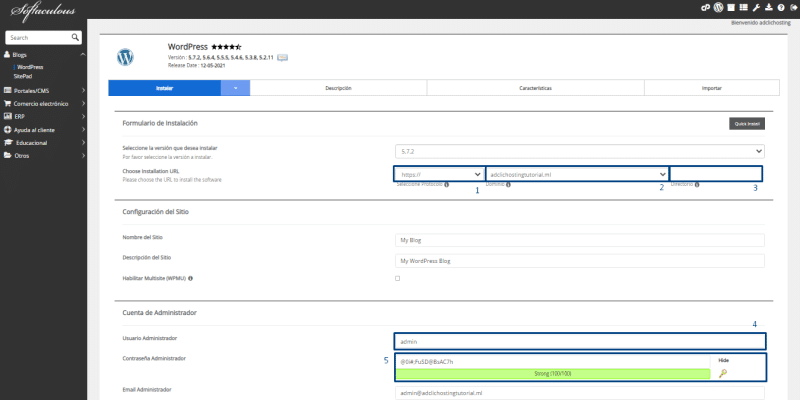Image resolution: width=800 pixels, height=400 pixels.
Task: Click the Contraseña Administrador field
Action: pos(553,361)
